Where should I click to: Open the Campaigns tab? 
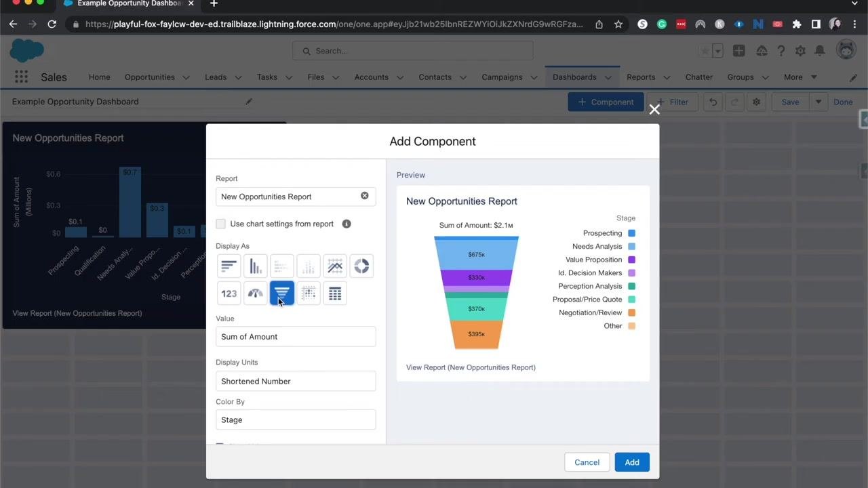502,77
